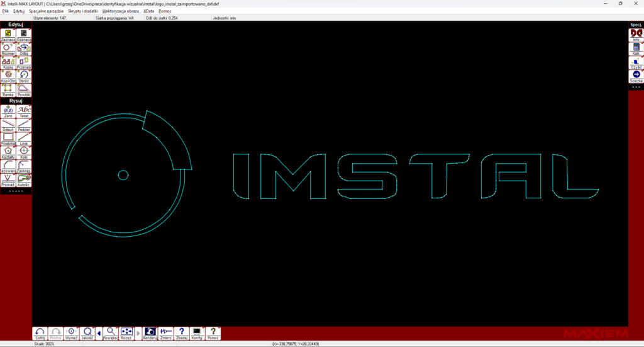
Task: Activate the Odbij mirror tool
Action: point(24,49)
